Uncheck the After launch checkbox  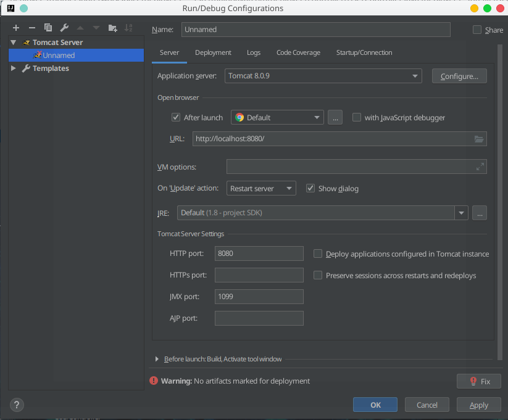click(176, 117)
